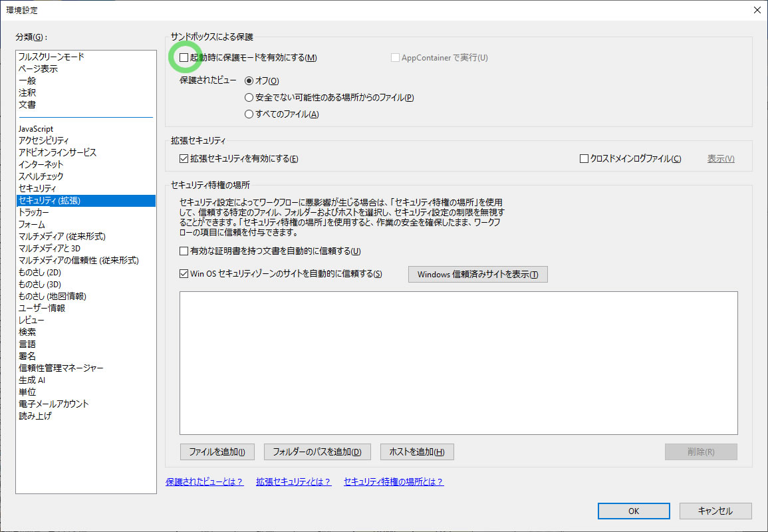Open 拡張セキュリティとは？ help link
Screen dimensions: 768x532
click(293, 482)
